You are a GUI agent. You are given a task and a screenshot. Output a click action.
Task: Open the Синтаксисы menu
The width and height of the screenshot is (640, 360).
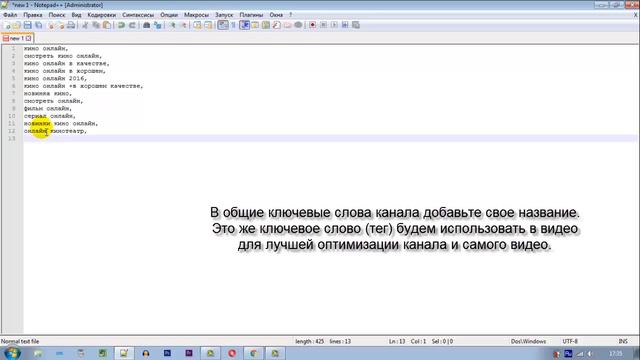click(138, 15)
